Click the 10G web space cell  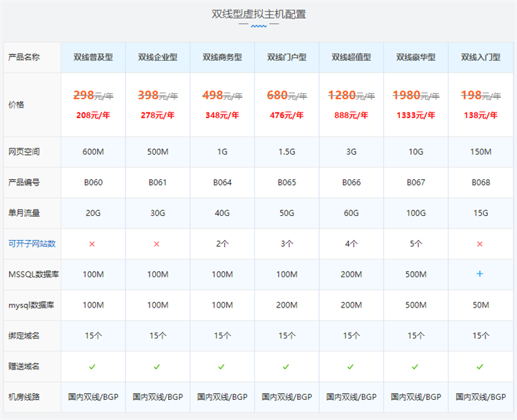pos(416,152)
